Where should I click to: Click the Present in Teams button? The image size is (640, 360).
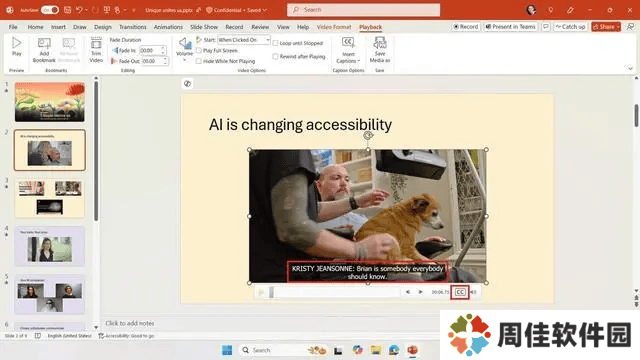(x=510, y=27)
